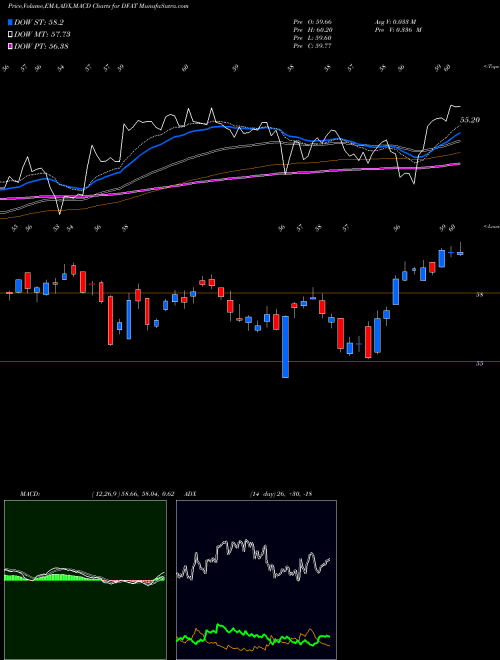Click the Pre C: 59.77 value
Image resolution: width=500 pixels, height=660 pixels.
click(313, 46)
